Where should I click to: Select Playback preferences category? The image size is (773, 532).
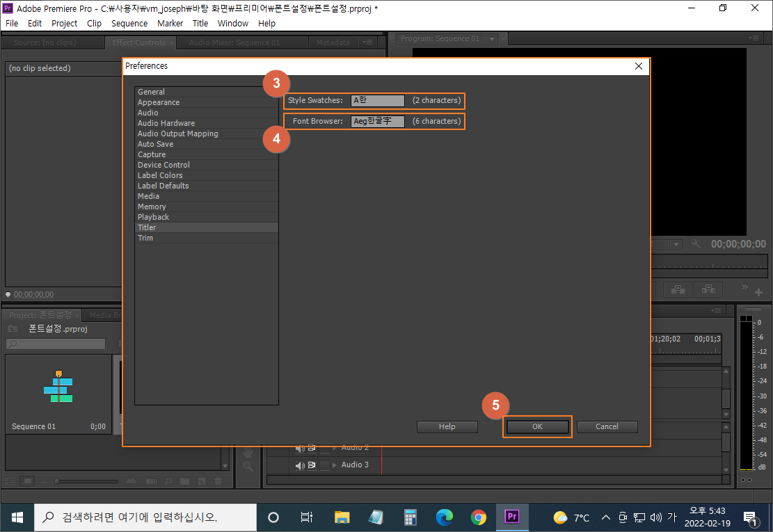click(206, 217)
